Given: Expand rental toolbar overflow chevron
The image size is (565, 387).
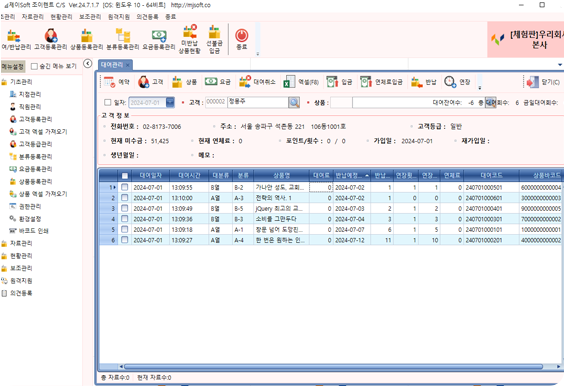Looking at the screenshot, I should 480,88.
